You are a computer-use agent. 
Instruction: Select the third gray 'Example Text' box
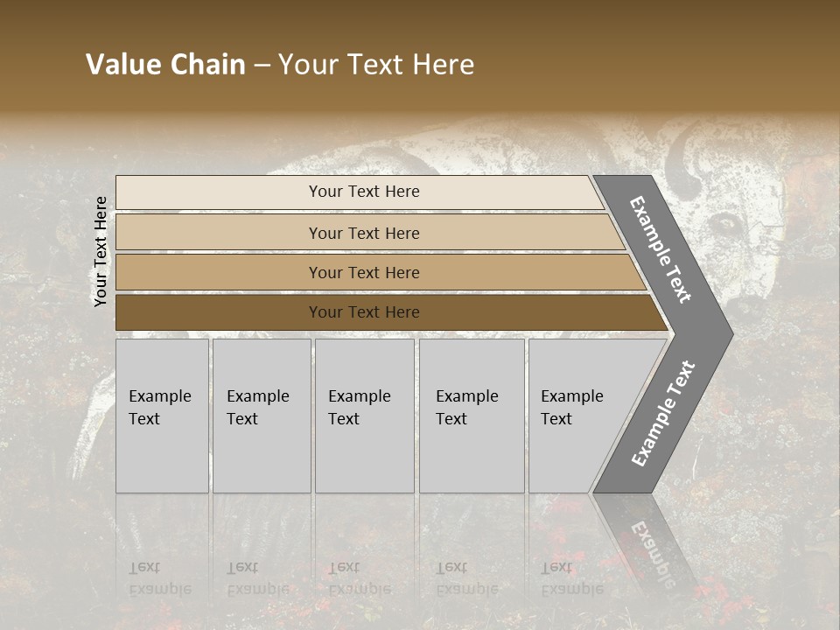click(365, 416)
